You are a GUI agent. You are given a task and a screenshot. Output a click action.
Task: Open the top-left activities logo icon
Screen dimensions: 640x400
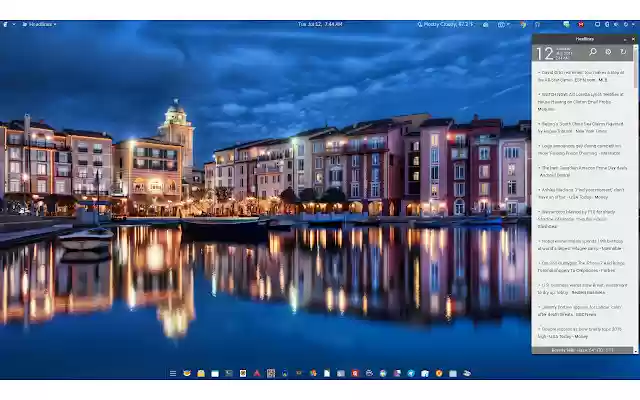coord(5,24)
